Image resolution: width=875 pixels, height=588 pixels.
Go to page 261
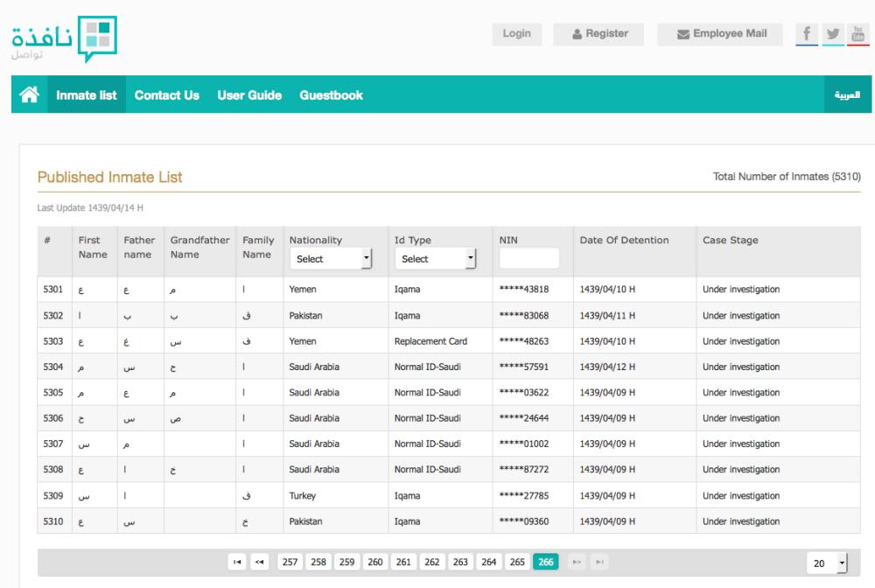(x=403, y=562)
